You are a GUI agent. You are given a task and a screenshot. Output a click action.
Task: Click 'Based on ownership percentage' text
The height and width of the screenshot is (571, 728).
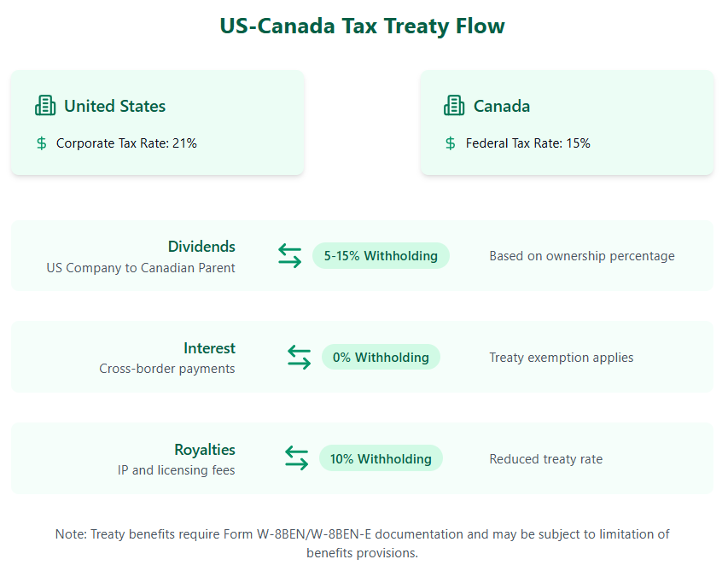(582, 255)
